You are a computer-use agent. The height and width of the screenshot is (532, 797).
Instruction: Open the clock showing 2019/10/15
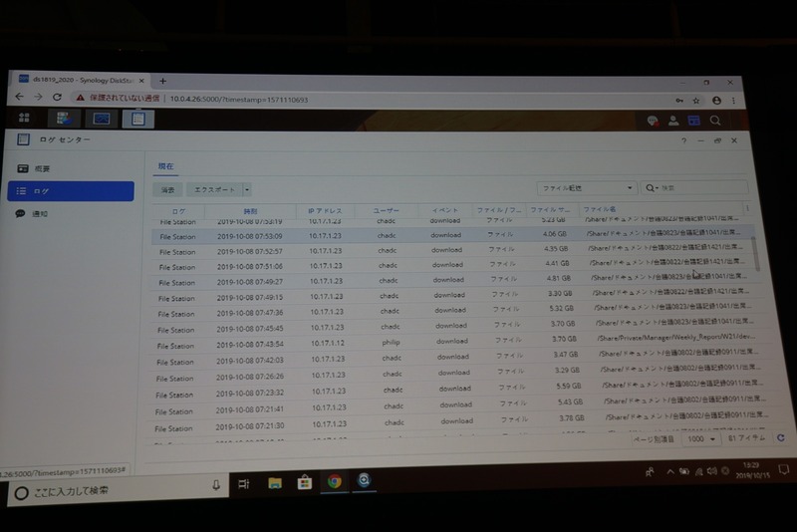[x=752, y=470]
